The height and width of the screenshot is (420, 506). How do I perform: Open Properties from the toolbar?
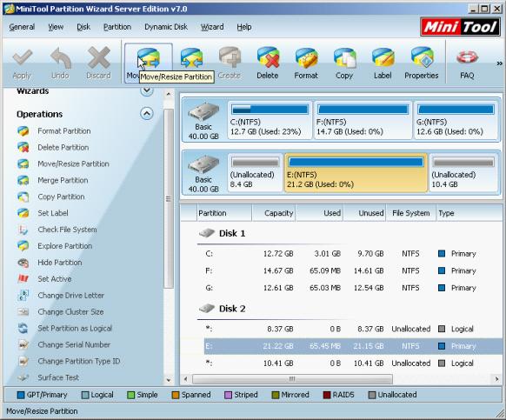[x=422, y=57]
